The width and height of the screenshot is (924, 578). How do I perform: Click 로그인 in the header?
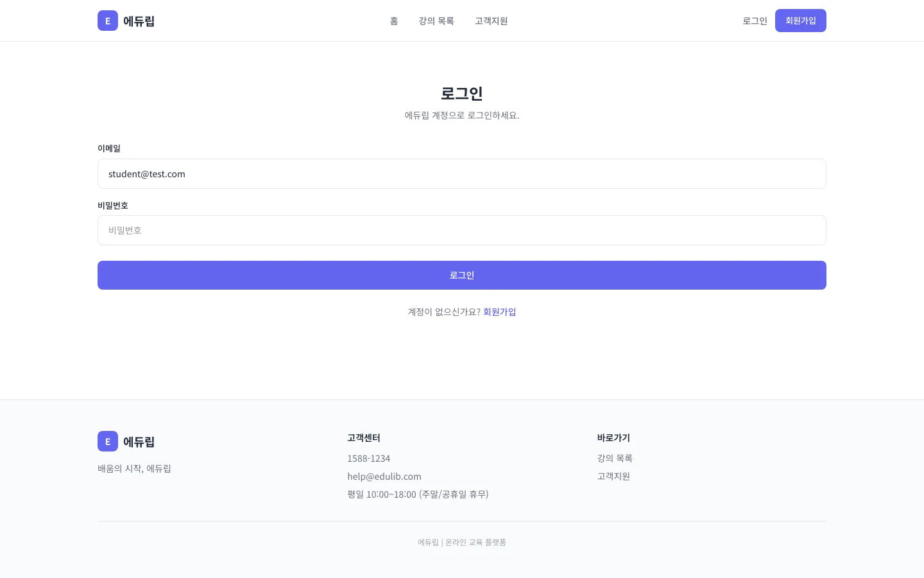755,21
